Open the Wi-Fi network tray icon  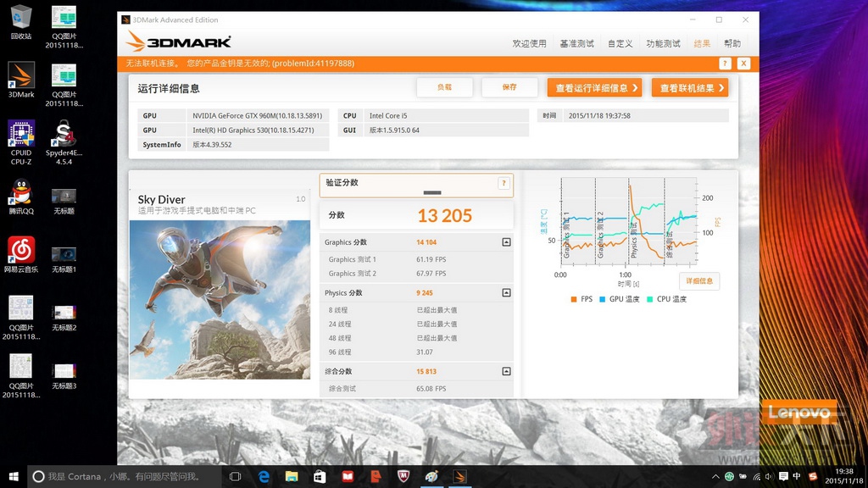tap(756, 476)
